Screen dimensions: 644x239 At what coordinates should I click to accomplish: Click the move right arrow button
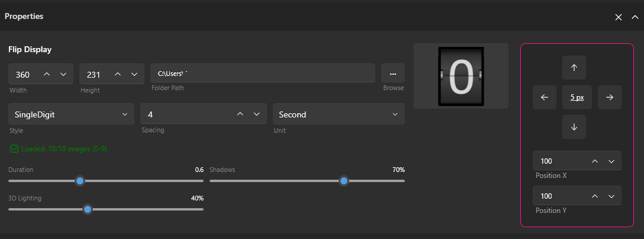pyautogui.click(x=609, y=97)
